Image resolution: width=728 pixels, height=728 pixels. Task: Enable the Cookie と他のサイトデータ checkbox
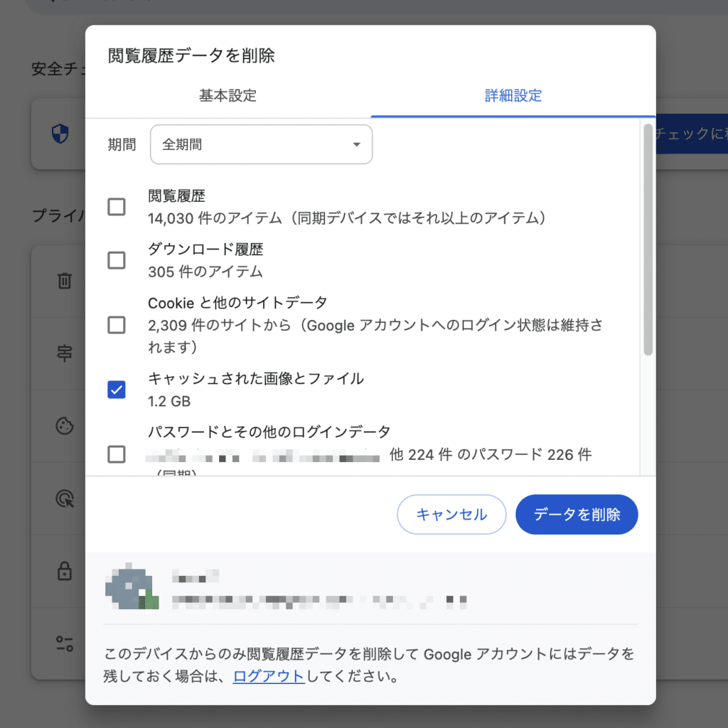coord(117,325)
